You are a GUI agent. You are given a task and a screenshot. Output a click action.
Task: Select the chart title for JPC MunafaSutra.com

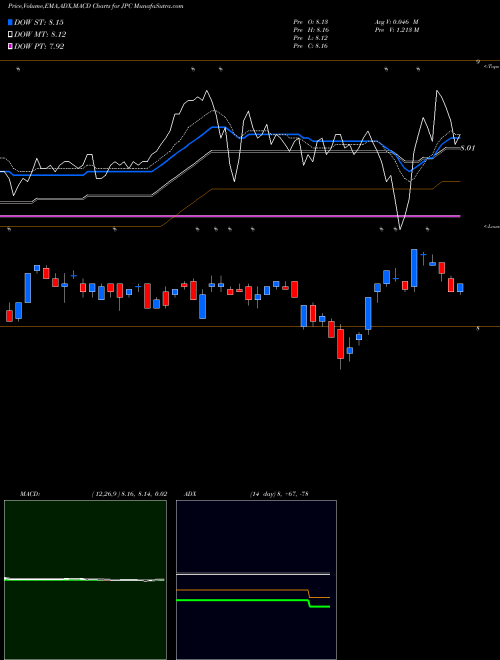[96, 7]
